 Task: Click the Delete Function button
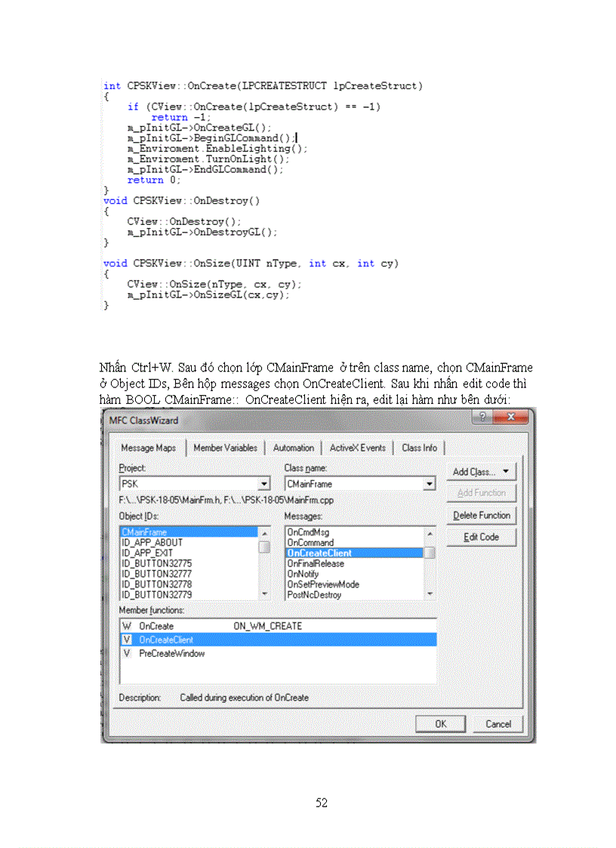click(481, 515)
